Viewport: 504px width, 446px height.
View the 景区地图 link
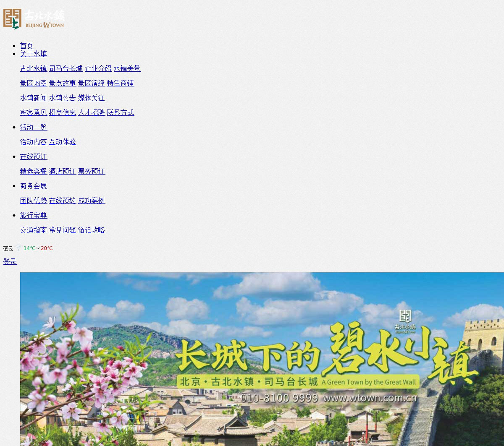34,83
